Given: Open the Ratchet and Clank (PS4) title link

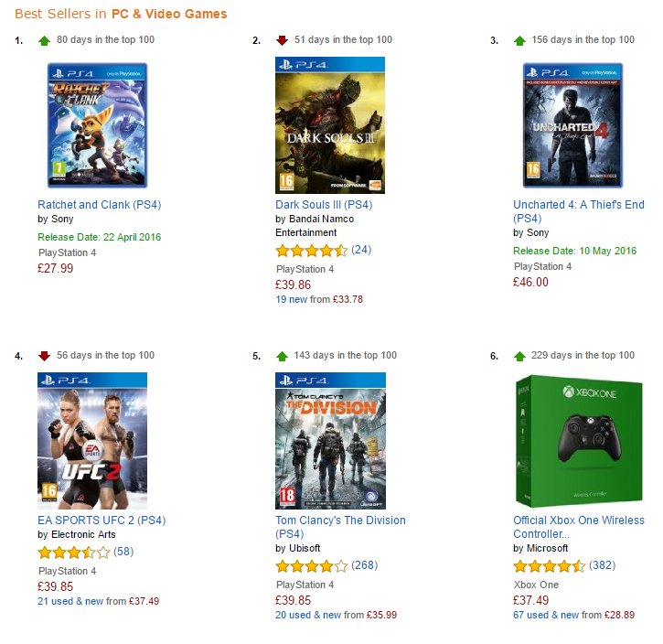Looking at the screenshot, I should (100, 205).
